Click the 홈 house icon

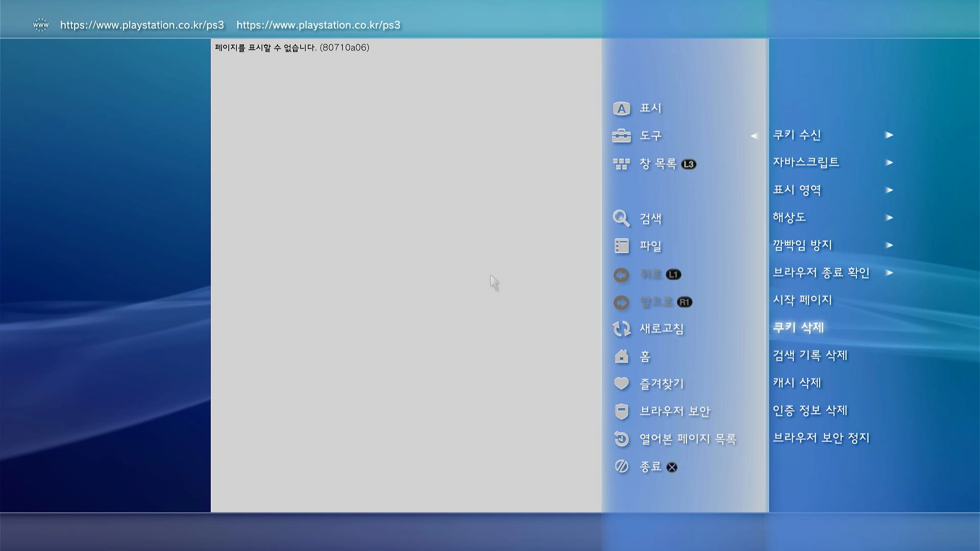click(621, 356)
